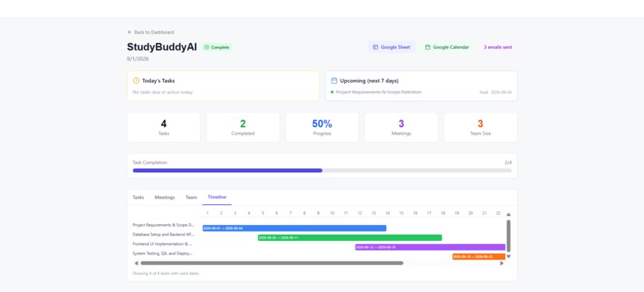644x292 pixels.
Task: Open the Google Sheet button
Action: pos(392,47)
